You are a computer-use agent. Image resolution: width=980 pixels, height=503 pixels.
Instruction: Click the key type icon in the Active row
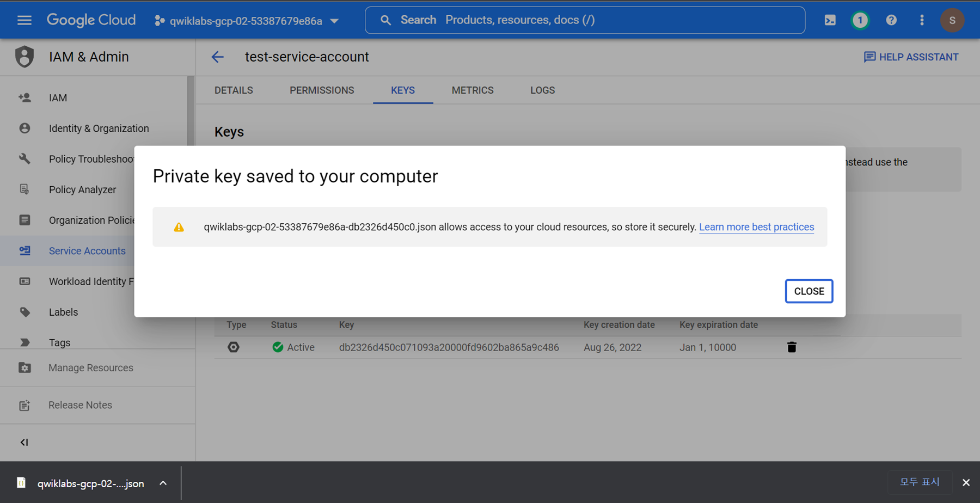coord(234,347)
